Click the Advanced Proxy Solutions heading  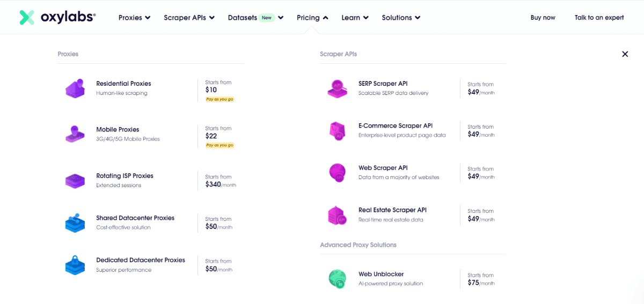[x=358, y=245]
